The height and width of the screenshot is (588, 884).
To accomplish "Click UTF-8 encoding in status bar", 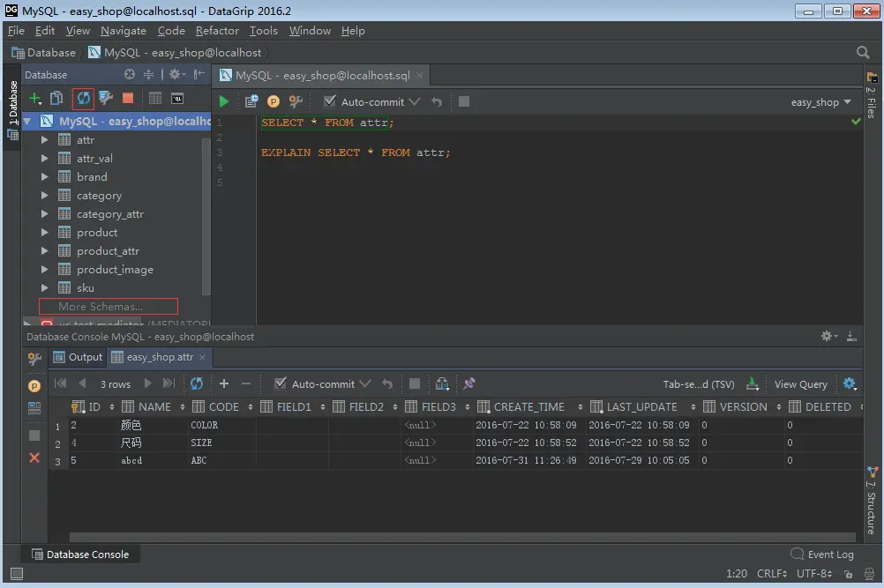I will pos(814,573).
